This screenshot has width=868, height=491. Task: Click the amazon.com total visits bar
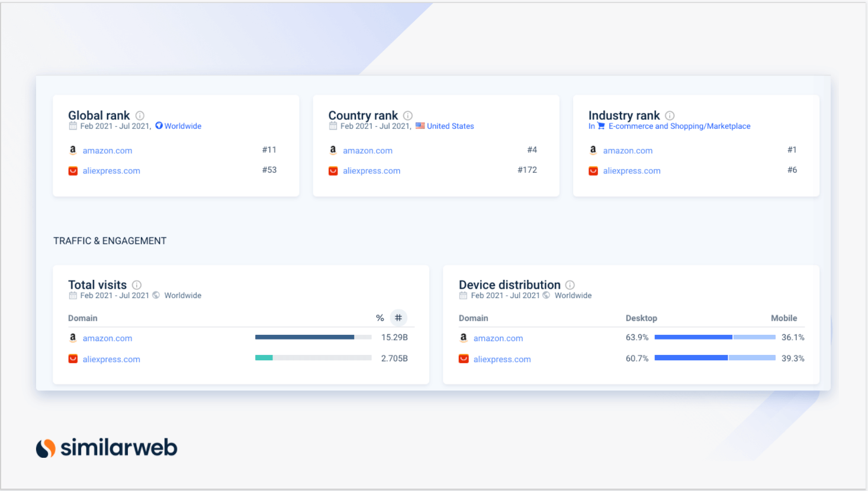[x=313, y=337]
